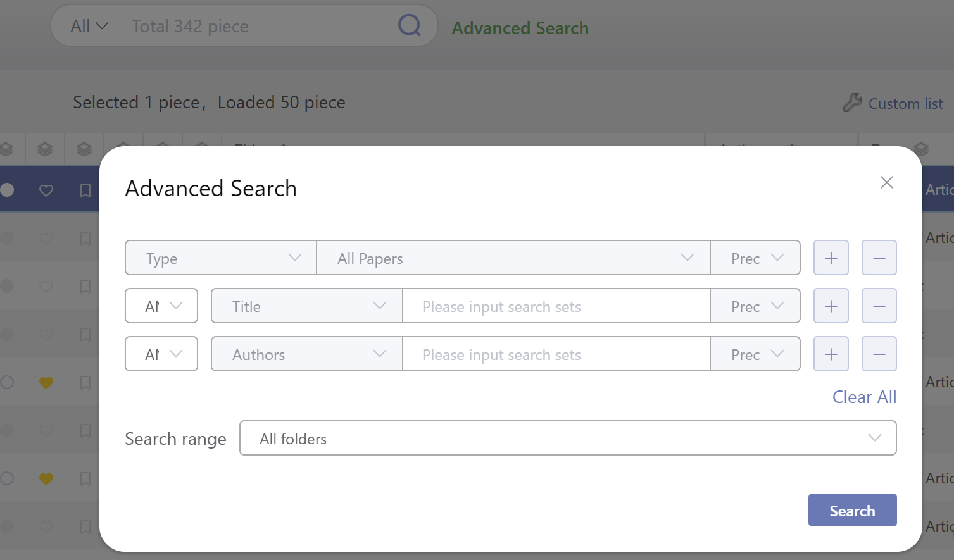Screen dimensions: 954x560
Task: Click the bookmark icon in the second table row
Action: point(85,239)
